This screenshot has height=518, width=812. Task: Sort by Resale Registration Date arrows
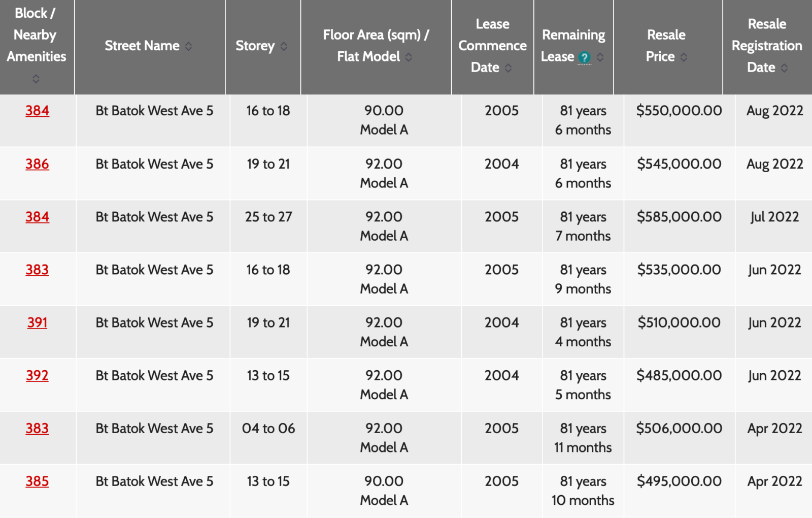pyautogui.click(x=784, y=68)
